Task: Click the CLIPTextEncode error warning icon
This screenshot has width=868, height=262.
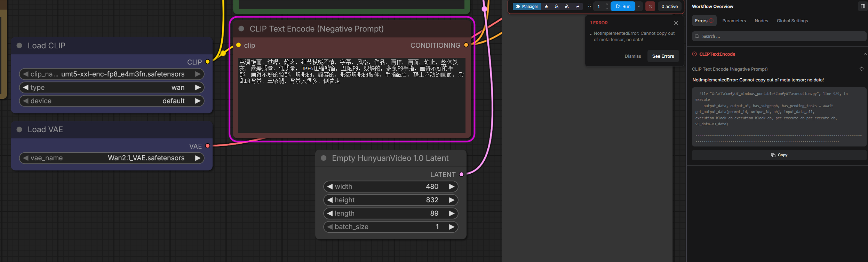Action: (694, 54)
